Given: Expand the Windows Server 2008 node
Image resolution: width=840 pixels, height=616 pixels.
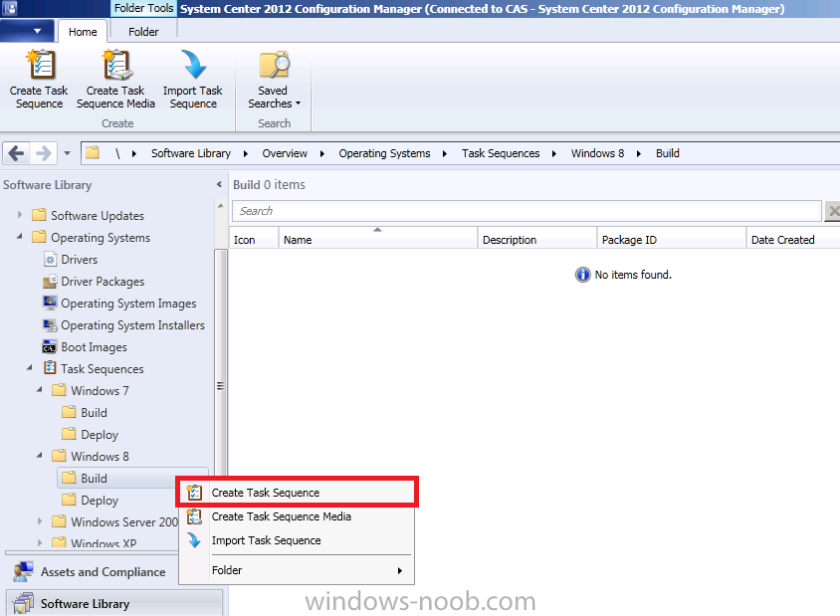Looking at the screenshot, I should (x=40, y=521).
